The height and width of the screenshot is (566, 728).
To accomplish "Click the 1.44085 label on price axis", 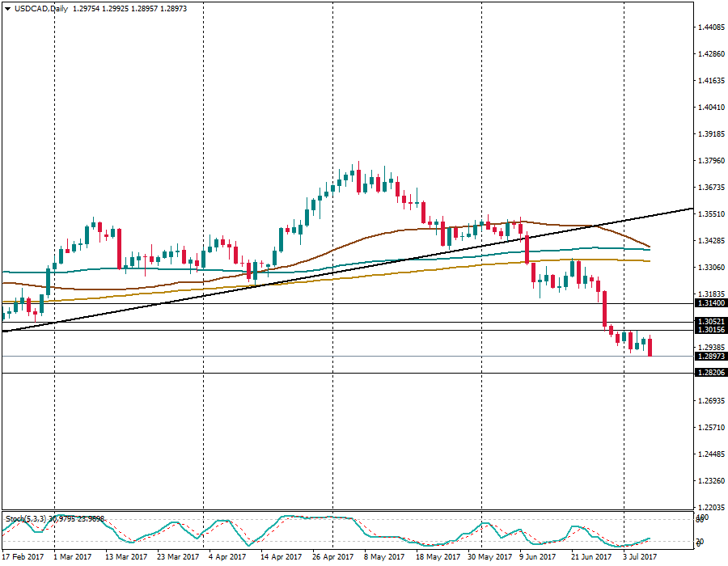I will (x=711, y=27).
